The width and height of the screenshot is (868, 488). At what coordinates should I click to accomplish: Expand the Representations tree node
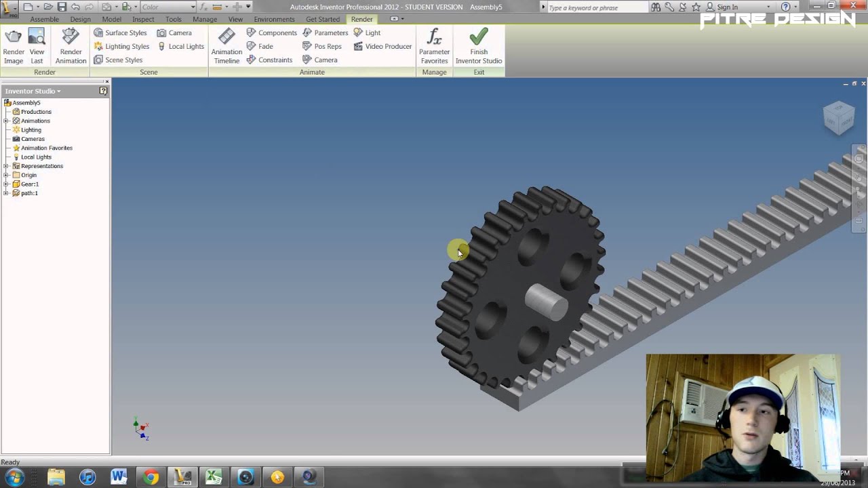click(6, 166)
